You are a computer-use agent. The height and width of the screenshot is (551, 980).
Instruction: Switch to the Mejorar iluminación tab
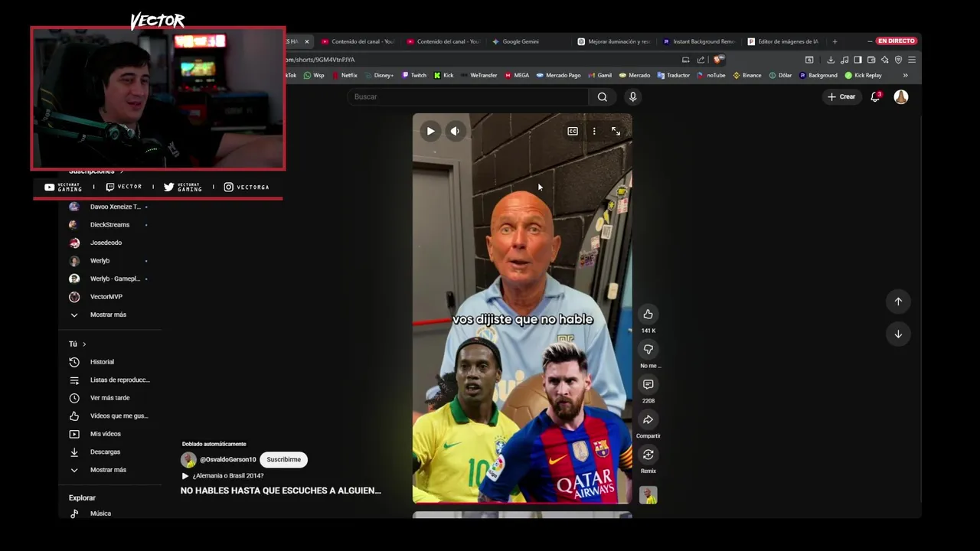[614, 41]
